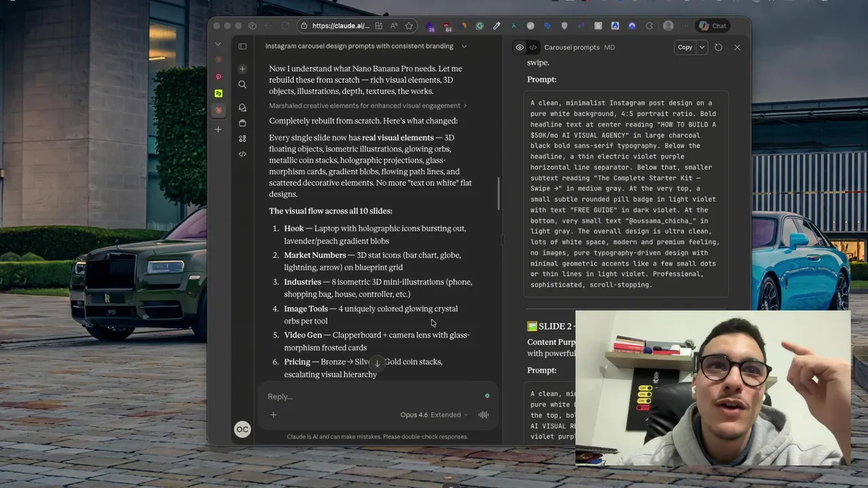The height and width of the screenshot is (488, 868).
Task: Click the 'SLIDE 2' heading in artifact
Action: click(x=550, y=327)
